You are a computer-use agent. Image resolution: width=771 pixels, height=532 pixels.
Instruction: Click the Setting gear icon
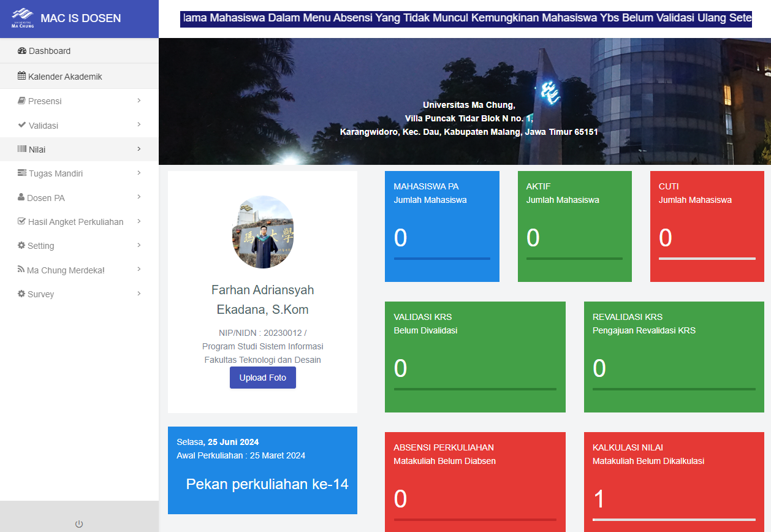tap(22, 245)
